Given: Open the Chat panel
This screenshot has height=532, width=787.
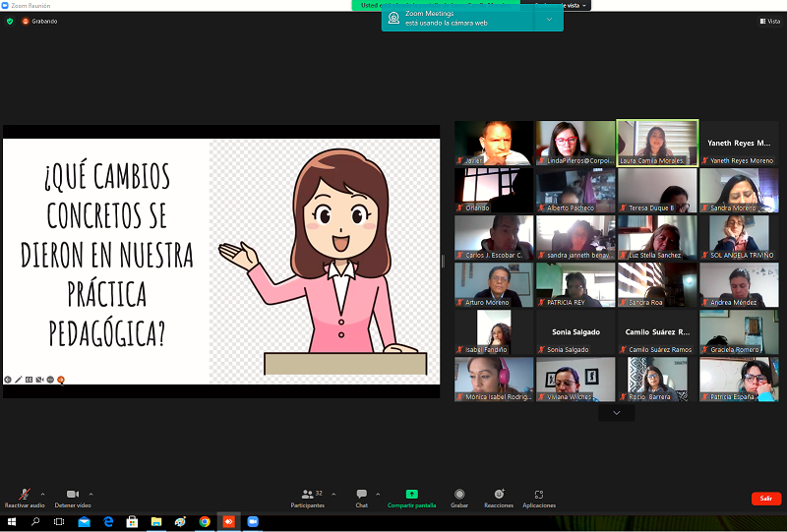Looking at the screenshot, I should pyautogui.click(x=361, y=495).
